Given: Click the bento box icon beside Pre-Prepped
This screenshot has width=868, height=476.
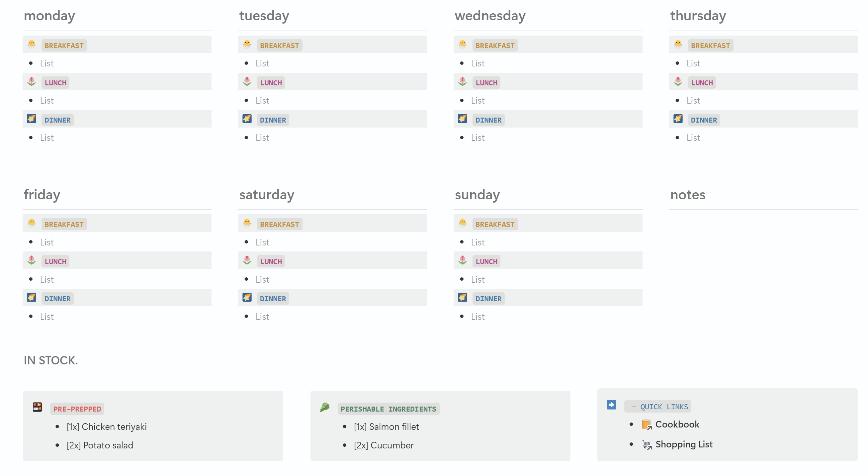Looking at the screenshot, I should (38, 407).
